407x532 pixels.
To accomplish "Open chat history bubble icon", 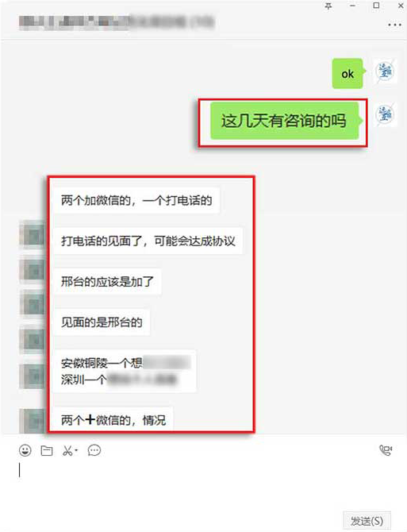I will [x=94, y=450].
